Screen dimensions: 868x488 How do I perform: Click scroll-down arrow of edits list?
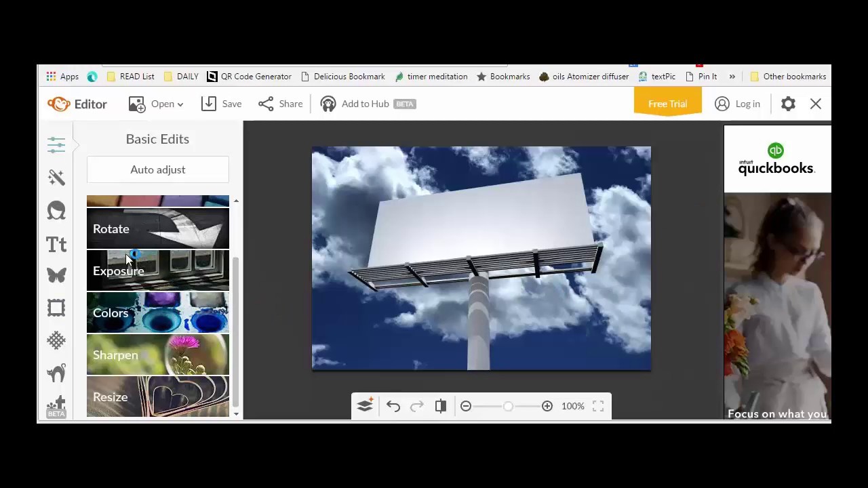pos(236,413)
